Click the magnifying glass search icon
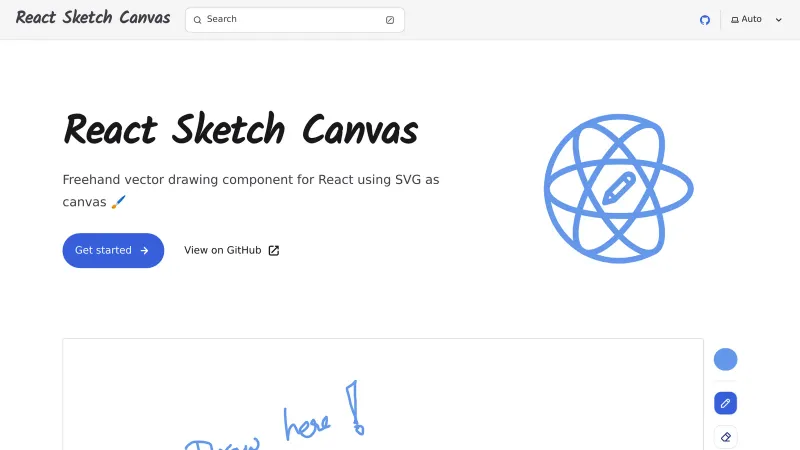Screen dimensions: 800x450 pos(198,20)
